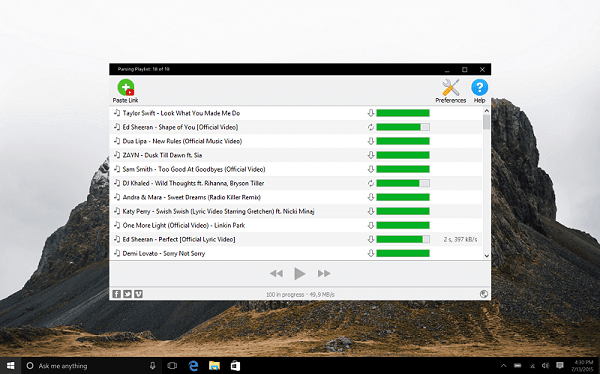This screenshot has height=374, width=600.
Task: Click music note icon beside ZAYN track
Action: (x=117, y=155)
